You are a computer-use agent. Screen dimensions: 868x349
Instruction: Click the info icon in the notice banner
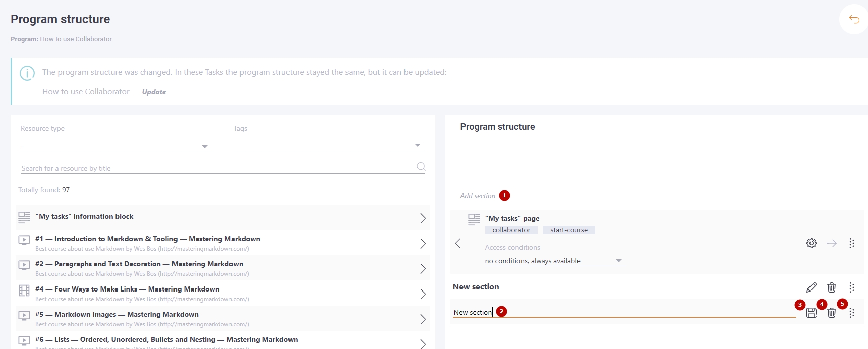coord(27,73)
